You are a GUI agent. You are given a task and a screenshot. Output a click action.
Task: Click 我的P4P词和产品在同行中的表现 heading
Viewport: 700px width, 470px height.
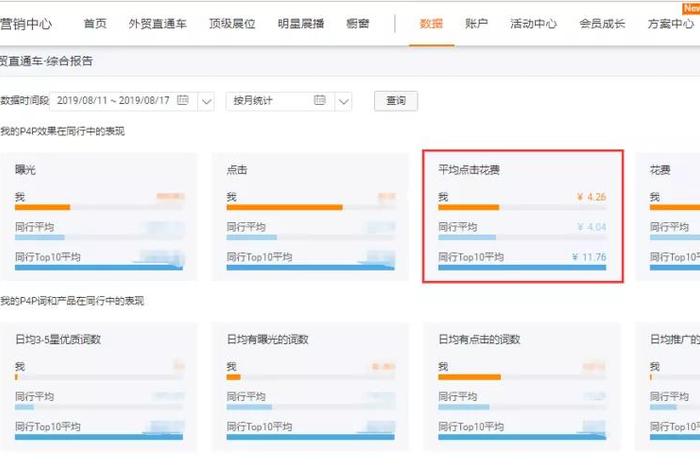72,301
